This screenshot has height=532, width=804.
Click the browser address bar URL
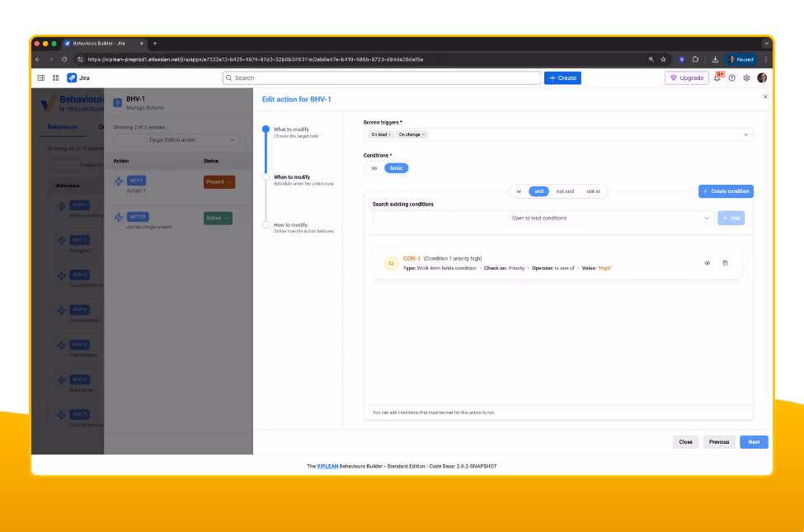255,59
